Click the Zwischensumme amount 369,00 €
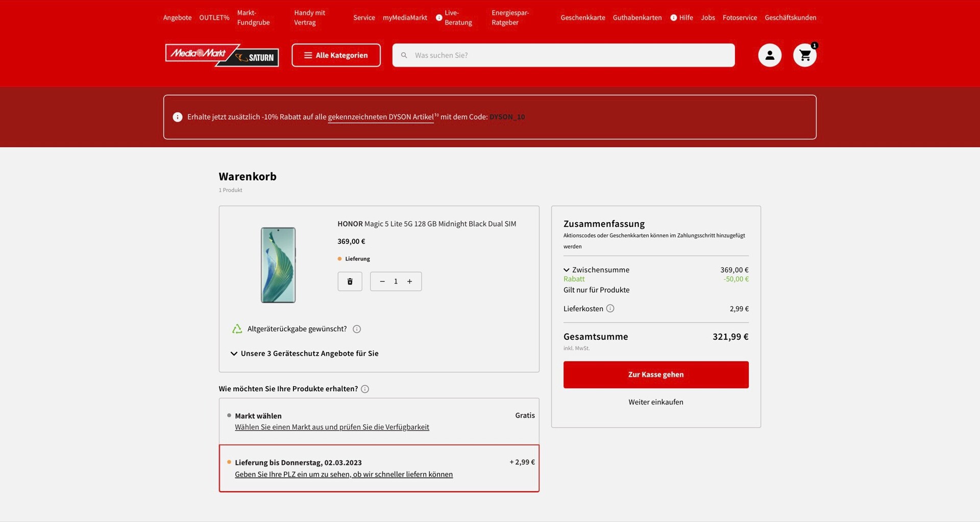The image size is (980, 522). click(734, 270)
